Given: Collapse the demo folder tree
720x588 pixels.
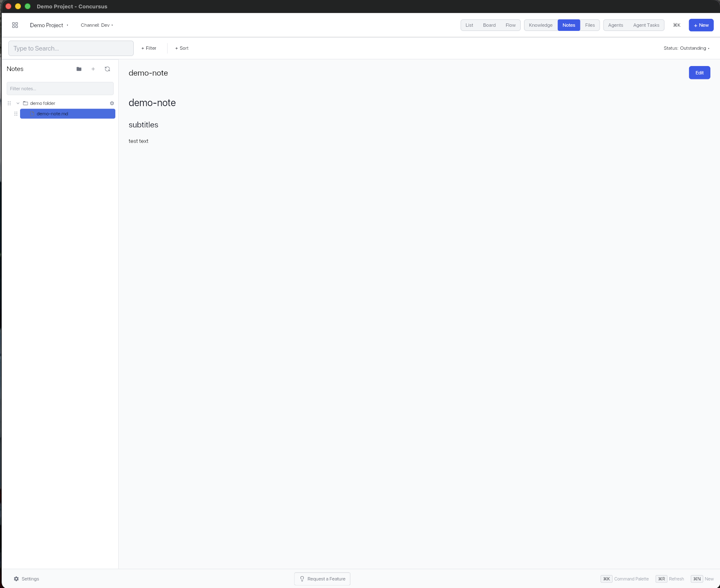Looking at the screenshot, I should 18,103.
